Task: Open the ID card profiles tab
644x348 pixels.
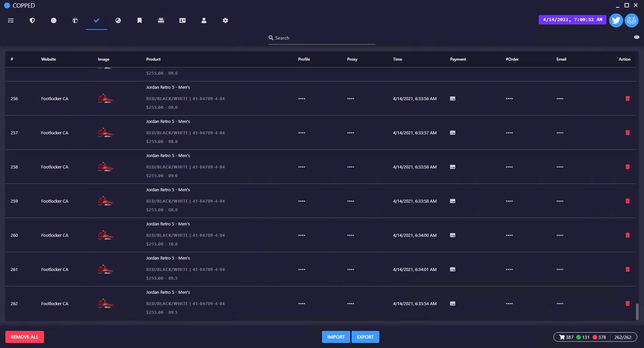Action: coord(182,20)
